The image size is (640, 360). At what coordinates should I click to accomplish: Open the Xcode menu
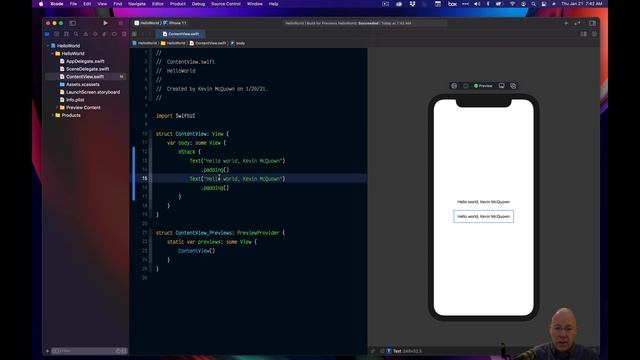coord(57,4)
